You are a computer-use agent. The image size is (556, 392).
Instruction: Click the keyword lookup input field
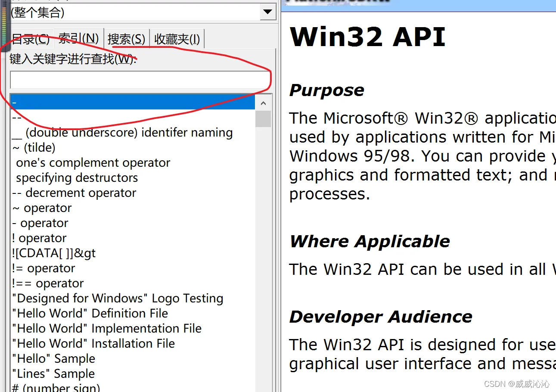140,80
